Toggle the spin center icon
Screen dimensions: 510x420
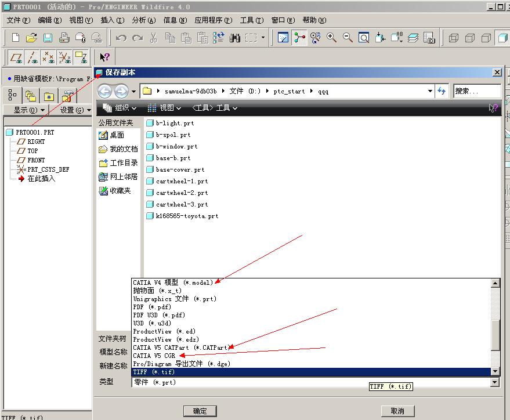(x=299, y=38)
